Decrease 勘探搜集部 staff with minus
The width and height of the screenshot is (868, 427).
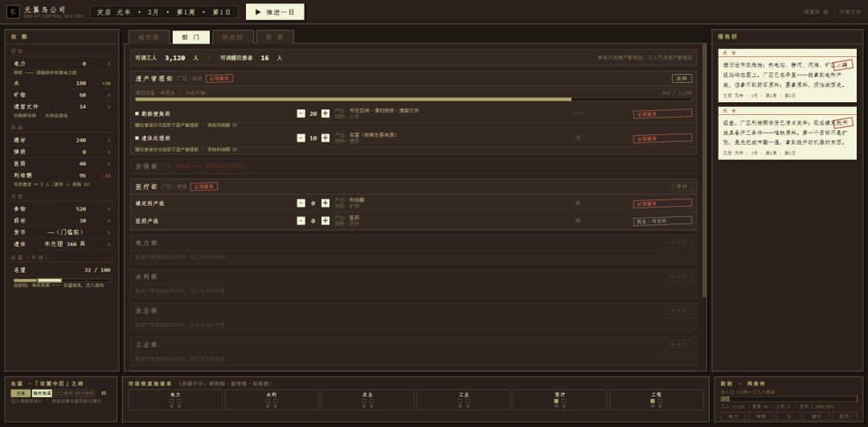click(301, 113)
